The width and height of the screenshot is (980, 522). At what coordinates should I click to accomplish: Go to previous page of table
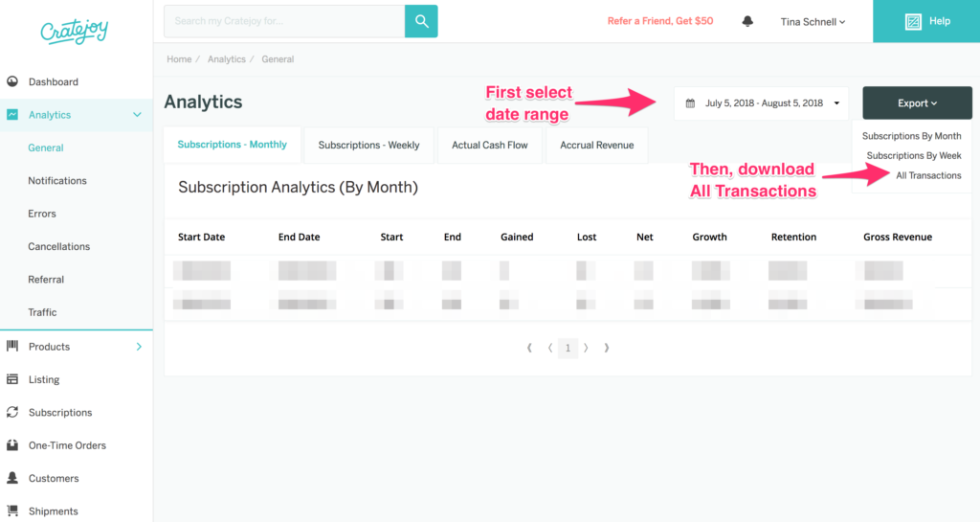[550, 348]
